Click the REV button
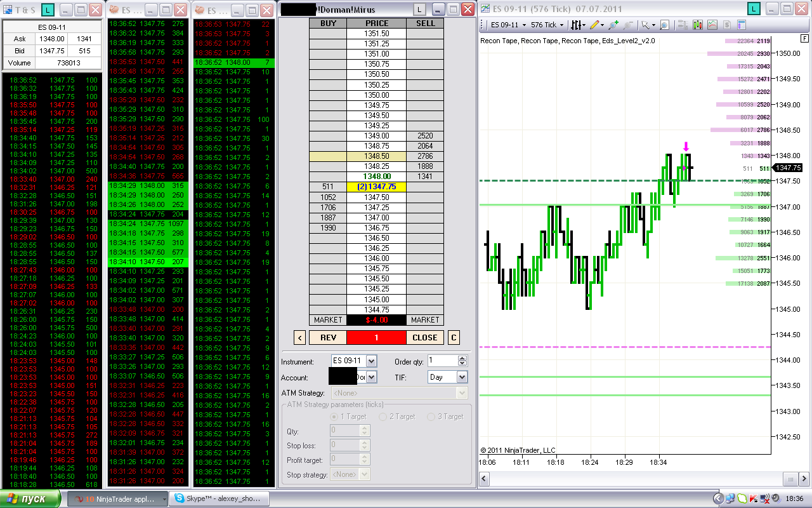This screenshot has width=812, height=508. pyautogui.click(x=328, y=337)
